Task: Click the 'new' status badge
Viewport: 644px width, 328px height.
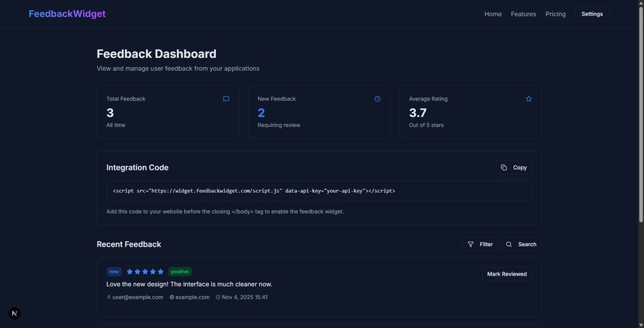Action: (x=114, y=272)
